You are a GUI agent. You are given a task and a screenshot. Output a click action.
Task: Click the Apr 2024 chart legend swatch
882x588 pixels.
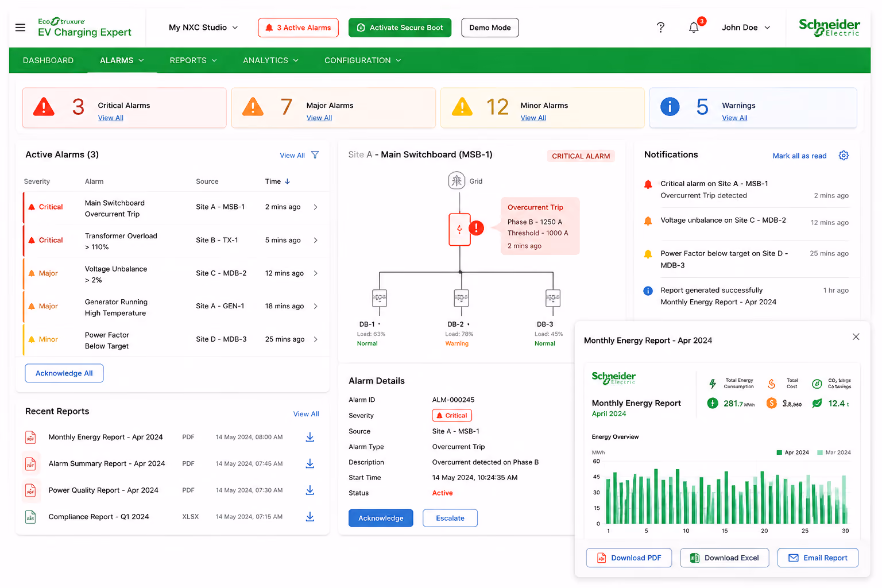point(779,452)
